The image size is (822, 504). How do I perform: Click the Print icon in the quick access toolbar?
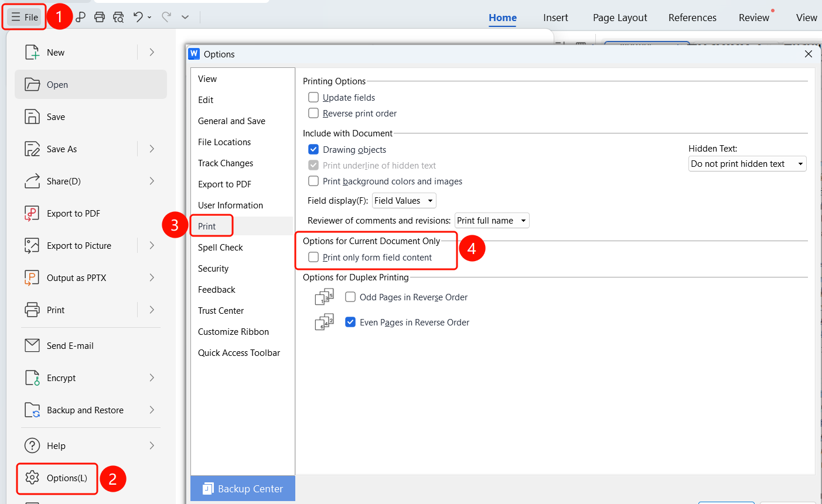tap(100, 17)
